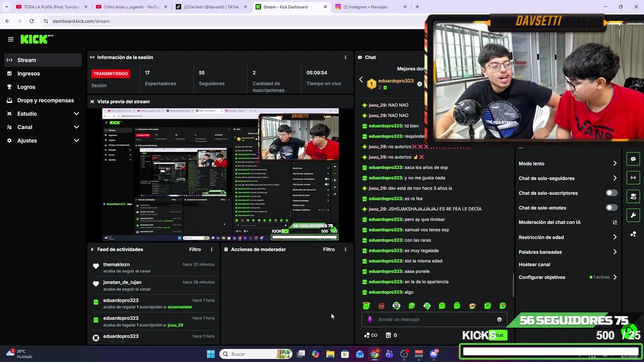Click themakiozn in activity feed
The width and height of the screenshot is (644, 362).
(116, 264)
